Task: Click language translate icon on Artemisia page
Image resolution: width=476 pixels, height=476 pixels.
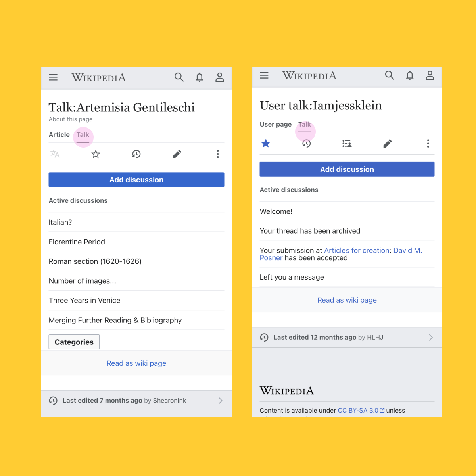Action: point(55,154)
